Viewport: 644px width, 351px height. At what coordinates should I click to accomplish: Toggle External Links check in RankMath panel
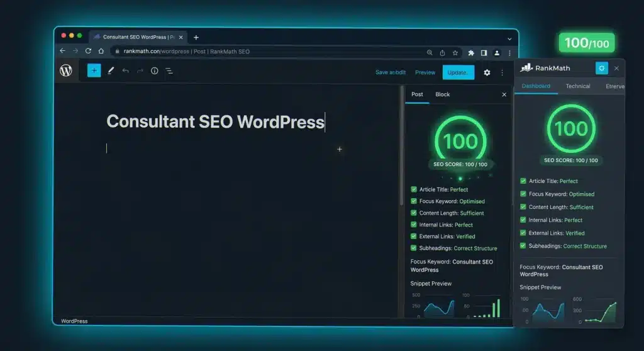click(523, 233)
